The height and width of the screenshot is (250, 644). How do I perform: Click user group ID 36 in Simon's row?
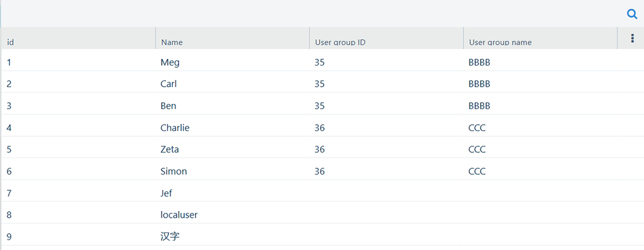click(319, 171)
